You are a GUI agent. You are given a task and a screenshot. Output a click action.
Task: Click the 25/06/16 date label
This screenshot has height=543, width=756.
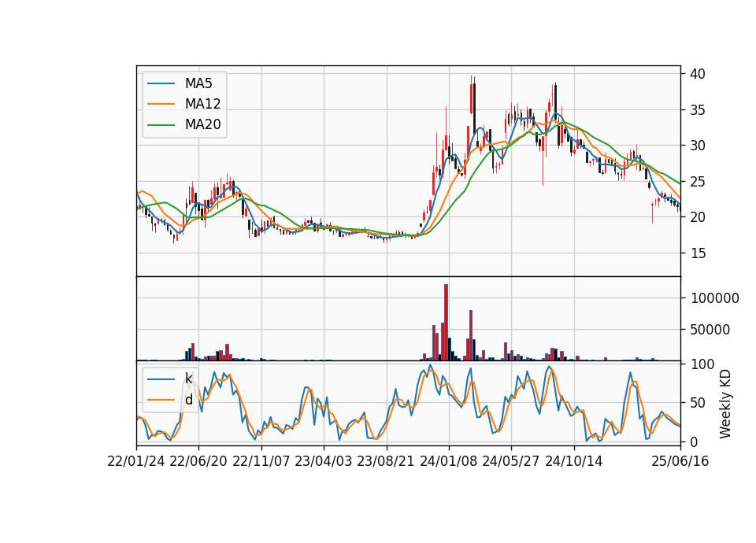coord(680,461)
